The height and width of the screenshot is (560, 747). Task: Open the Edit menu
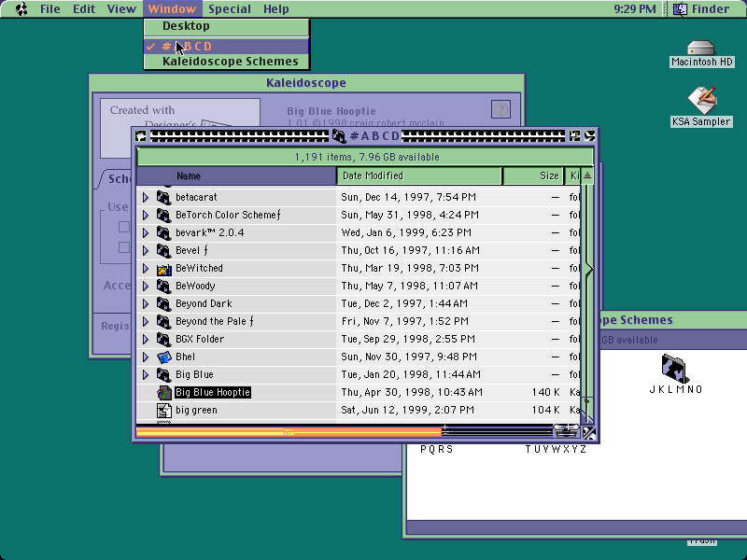84,8
